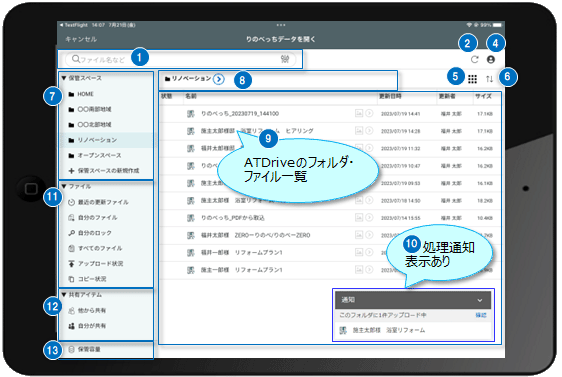Show image preview for 2023/07/19 14:28 row

click(359, 131)
